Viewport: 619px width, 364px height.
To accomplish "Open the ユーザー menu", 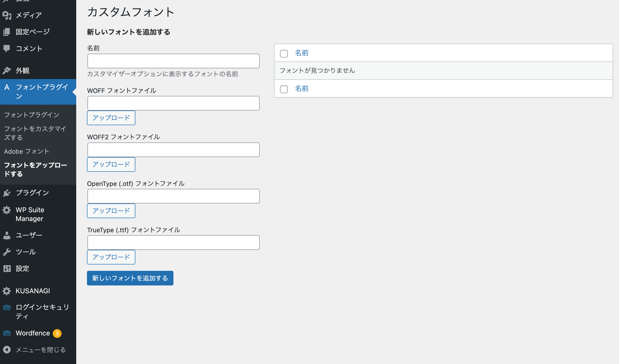I will coord(38,235).
